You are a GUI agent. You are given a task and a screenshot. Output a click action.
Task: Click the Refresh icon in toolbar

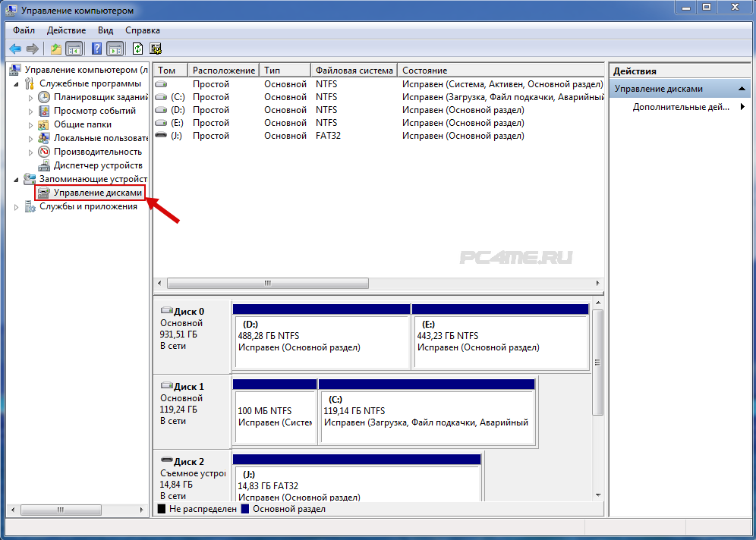tap(138, 49)
